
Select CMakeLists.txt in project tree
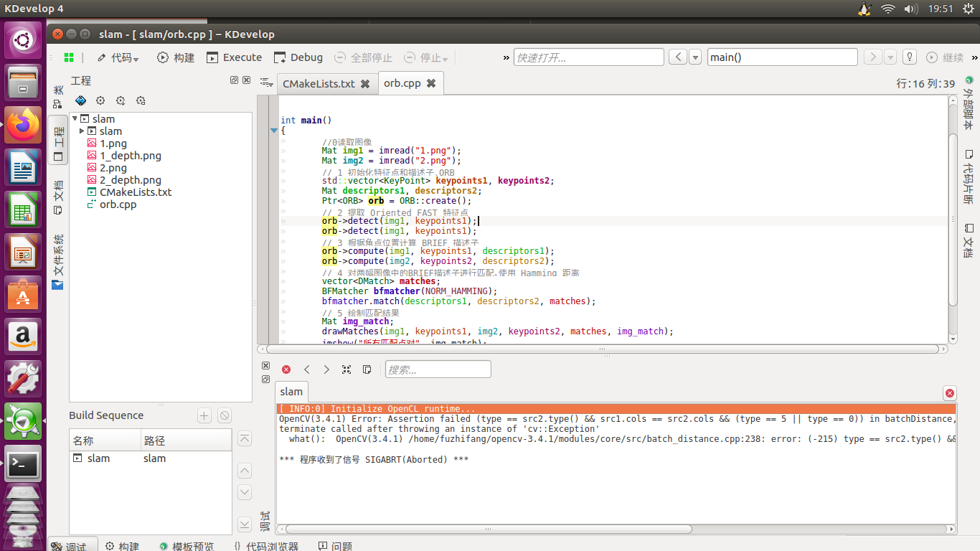pyautogui.click(x=136, y=192)
